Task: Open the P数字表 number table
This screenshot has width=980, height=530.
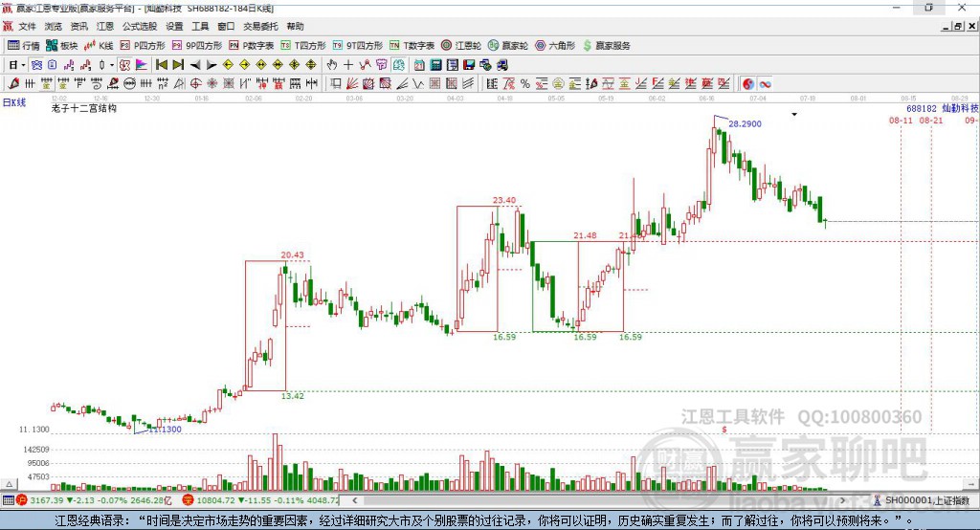Action: (252, 46)
